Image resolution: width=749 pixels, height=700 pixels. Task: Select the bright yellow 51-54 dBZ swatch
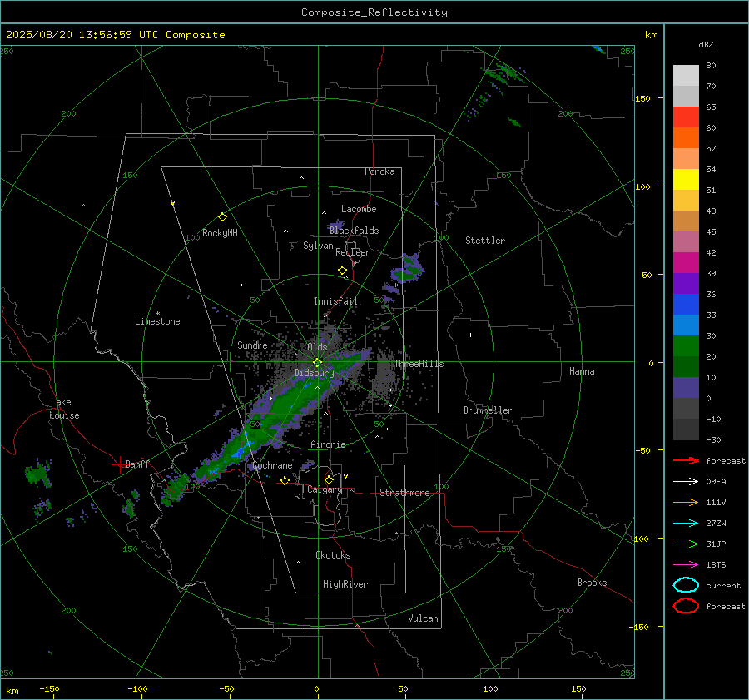pos(686,180)
